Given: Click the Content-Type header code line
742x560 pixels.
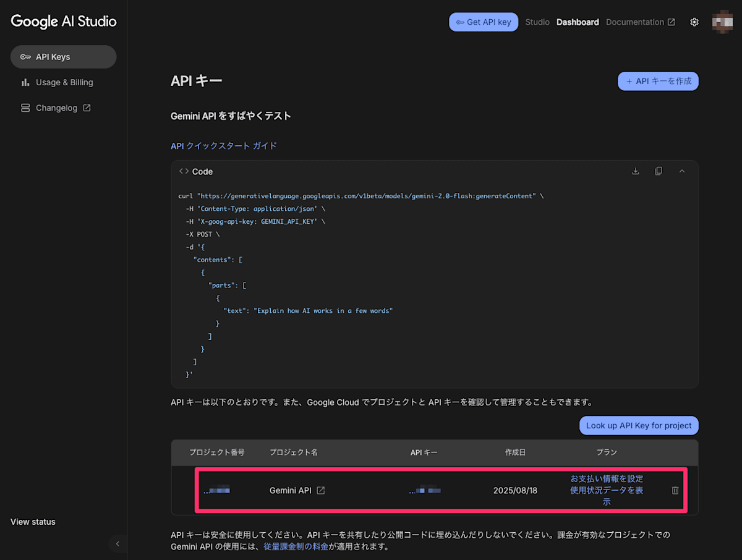Looking at the screenshot, I should 255,208.
